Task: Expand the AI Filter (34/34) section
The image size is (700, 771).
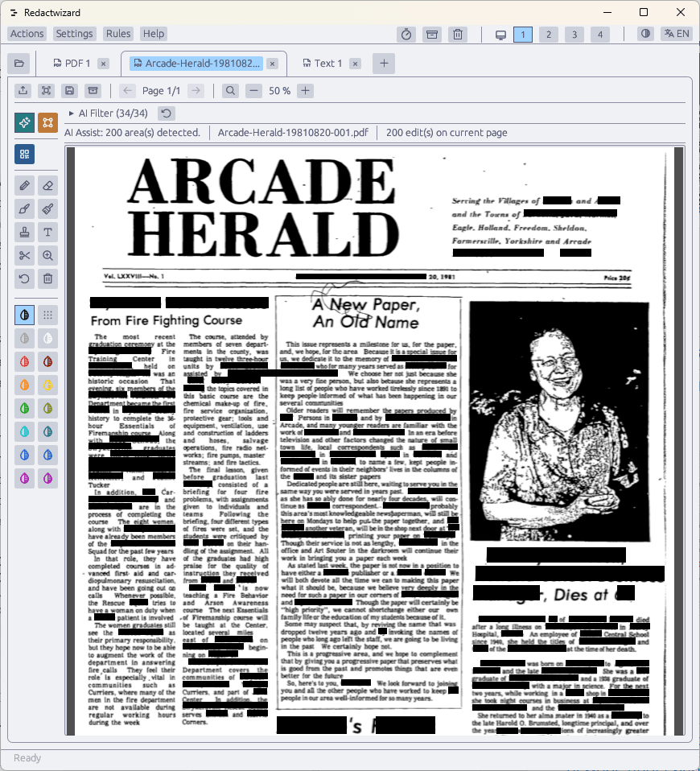Action: [x=108, y=113]
